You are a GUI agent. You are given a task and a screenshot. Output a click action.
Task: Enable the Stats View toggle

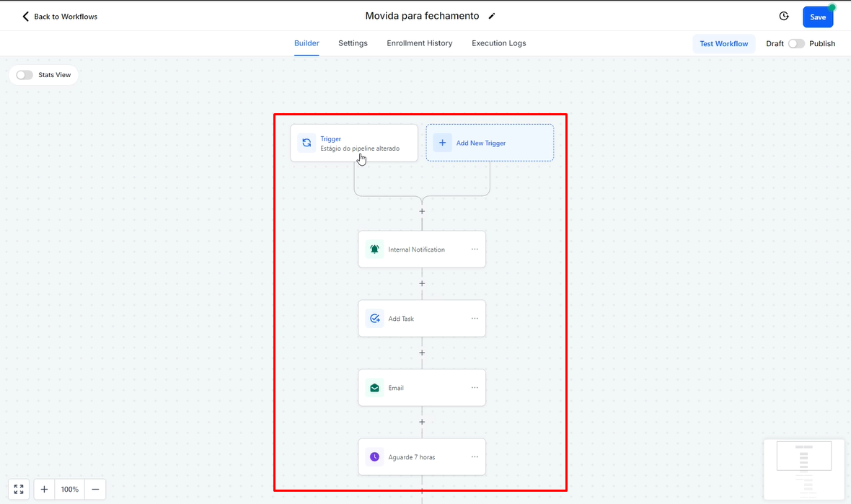point(25,75)
